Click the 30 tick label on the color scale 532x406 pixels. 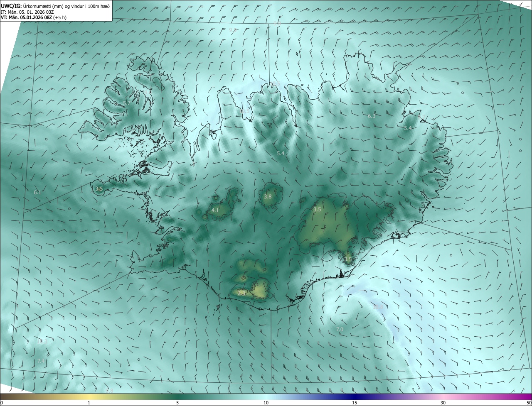click(x=443, y=403)
